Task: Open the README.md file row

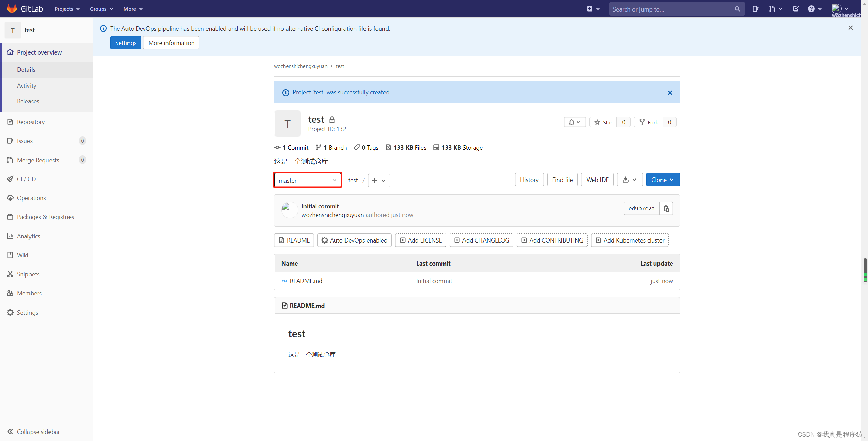Action: point(477,281)
